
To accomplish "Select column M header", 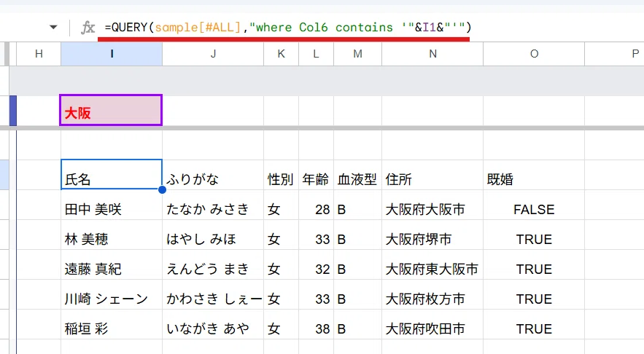I will click(x=357, y=54).
